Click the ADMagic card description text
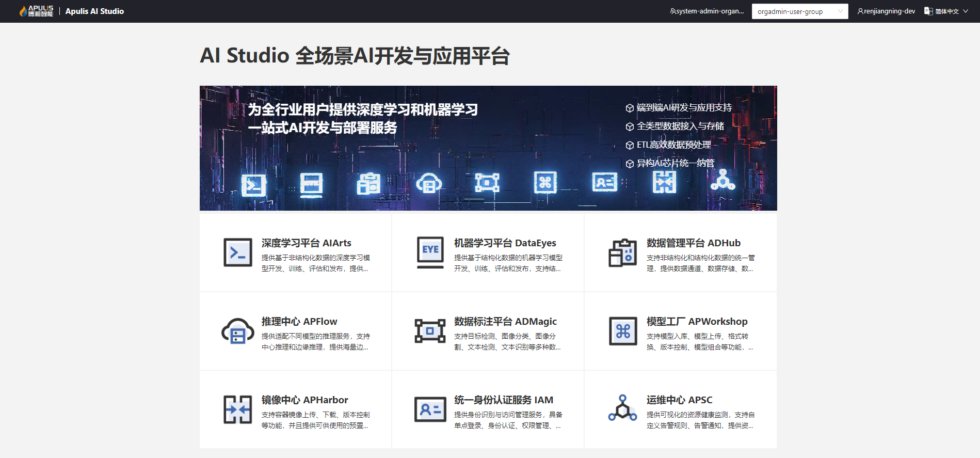 (x=507, y=341)
